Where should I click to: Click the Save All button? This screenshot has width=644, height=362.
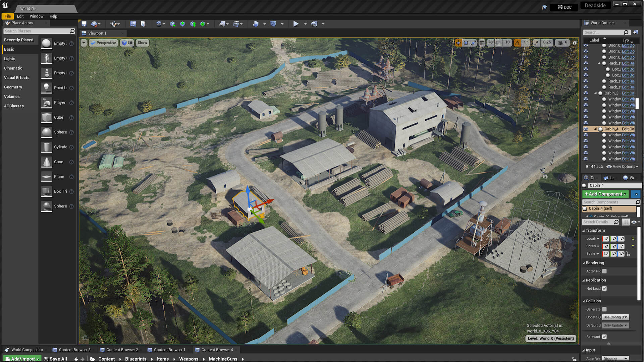click(55, 359)
